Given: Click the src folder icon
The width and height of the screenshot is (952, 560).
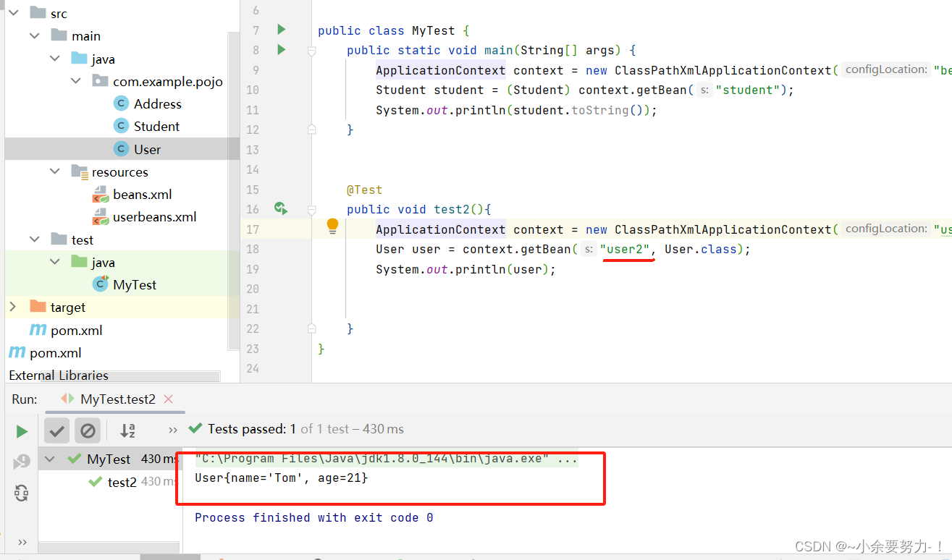Looking at the screenshot, I should point(38,13).
